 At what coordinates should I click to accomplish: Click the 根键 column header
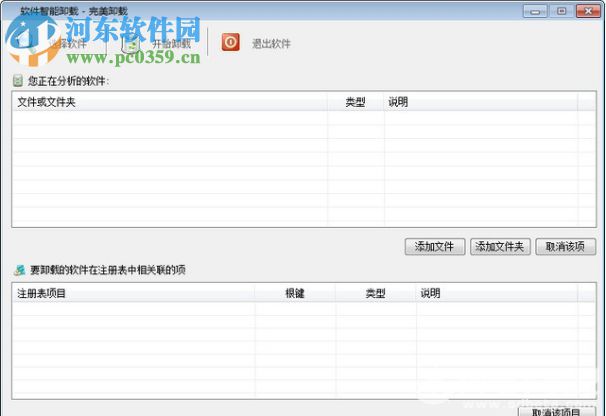(x=295, y=293)
